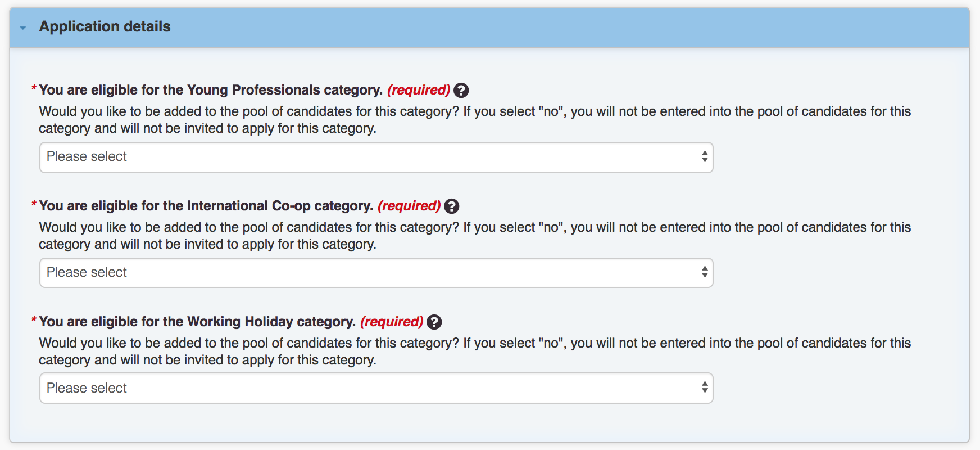Click description paragraph under Working Holiday heading

[475, 352]
